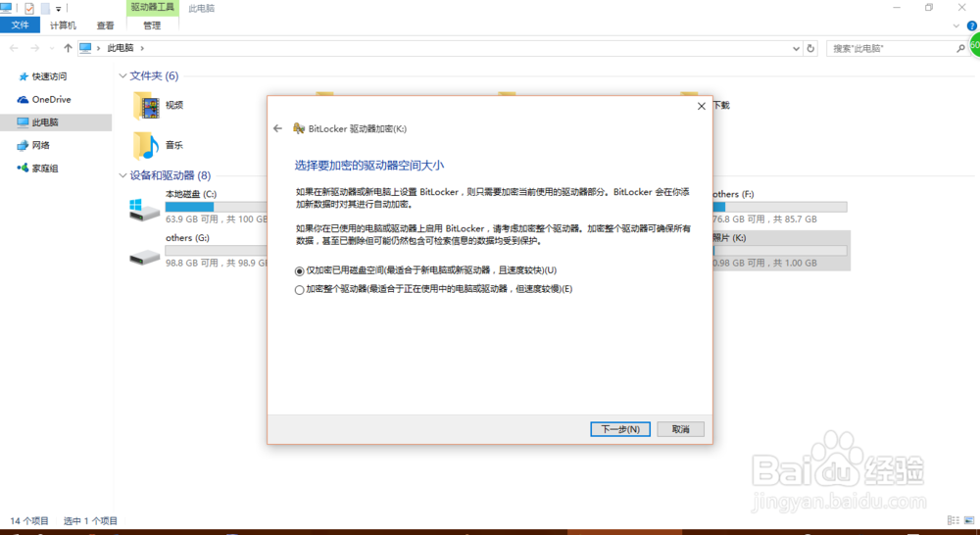Expand breadcrumb chevron after 此电脑

click(x=142, y=48)
